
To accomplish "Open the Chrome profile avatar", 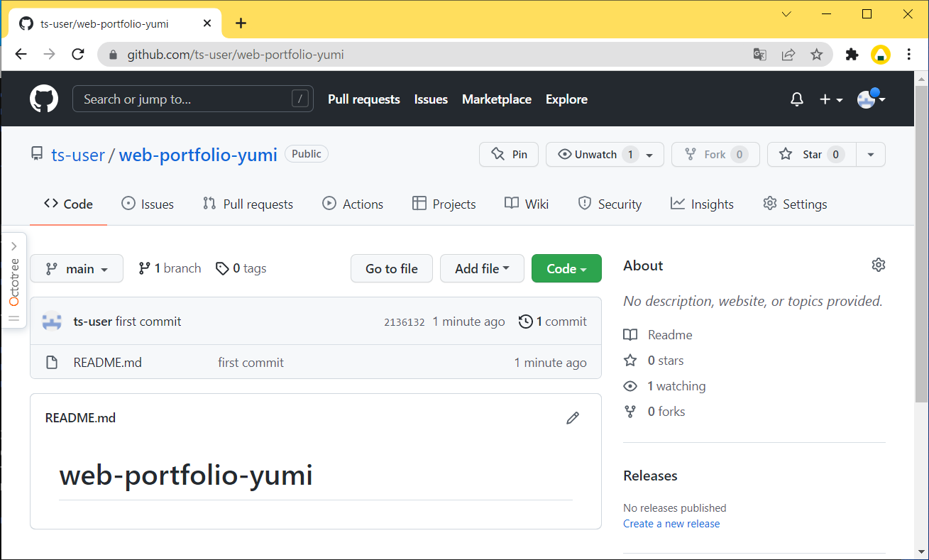I will (x=881, y=55).
